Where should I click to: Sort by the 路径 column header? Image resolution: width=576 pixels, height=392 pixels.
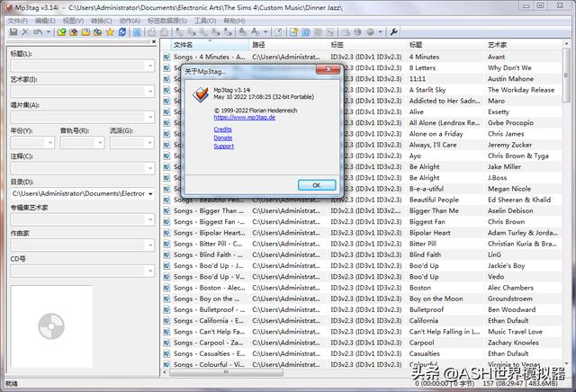pos(288,45)
